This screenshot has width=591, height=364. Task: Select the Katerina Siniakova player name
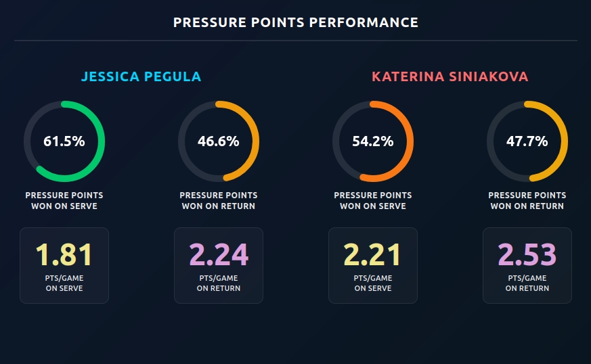[450, 76]
